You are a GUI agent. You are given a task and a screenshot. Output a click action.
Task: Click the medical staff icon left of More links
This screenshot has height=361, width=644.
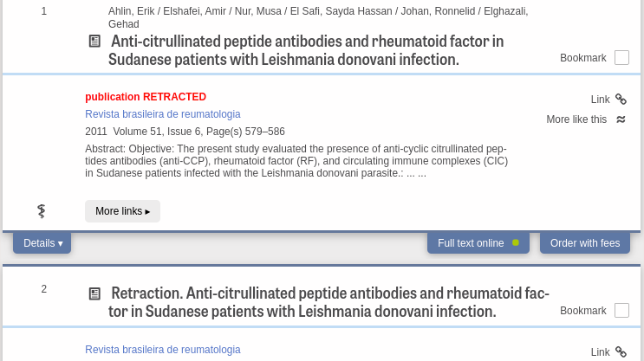pyautogui.click(x=41, y=211)
